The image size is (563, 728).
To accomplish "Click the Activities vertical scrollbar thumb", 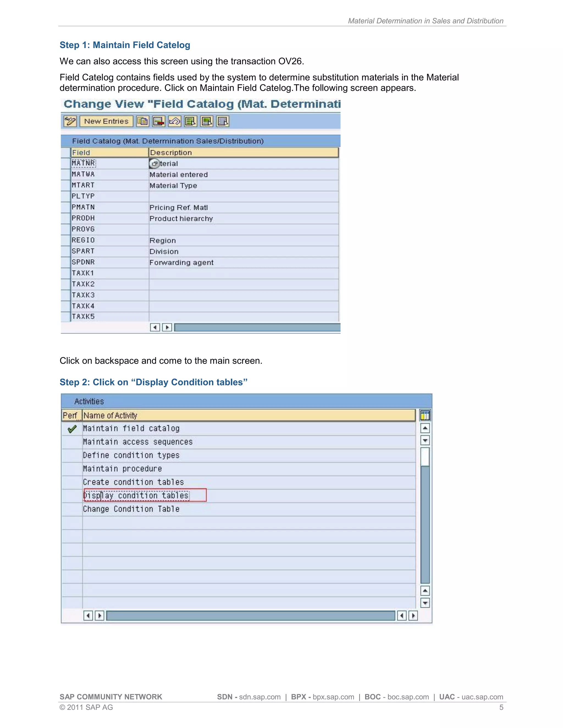I will [425, 457].
